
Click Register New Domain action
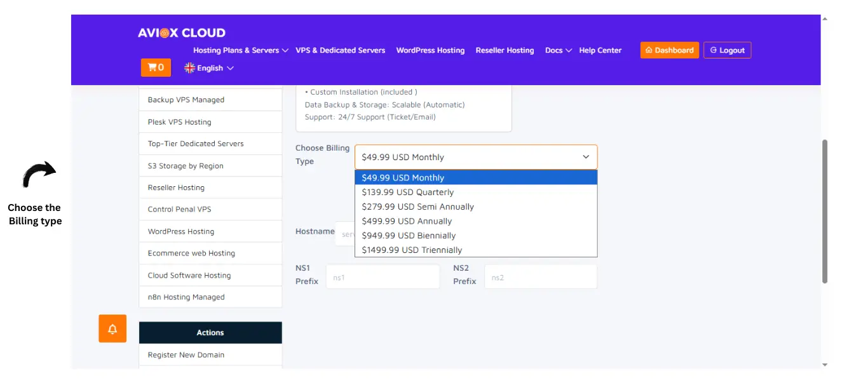186,355
